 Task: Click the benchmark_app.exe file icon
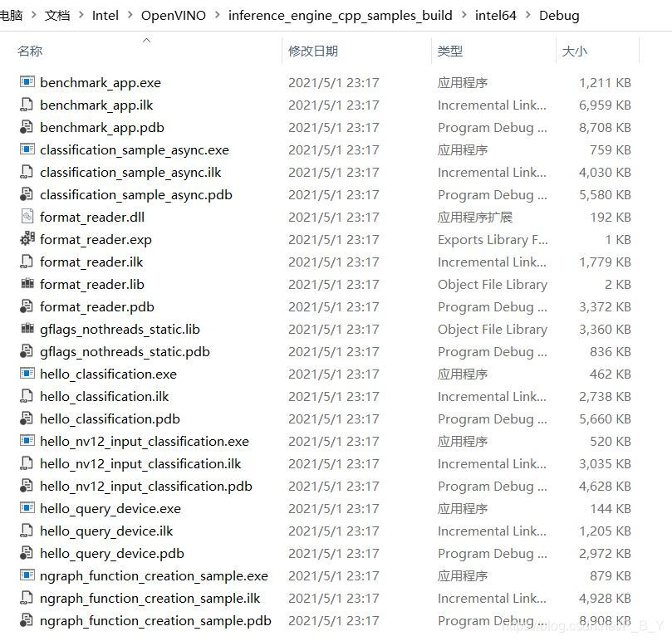(27, 81)
